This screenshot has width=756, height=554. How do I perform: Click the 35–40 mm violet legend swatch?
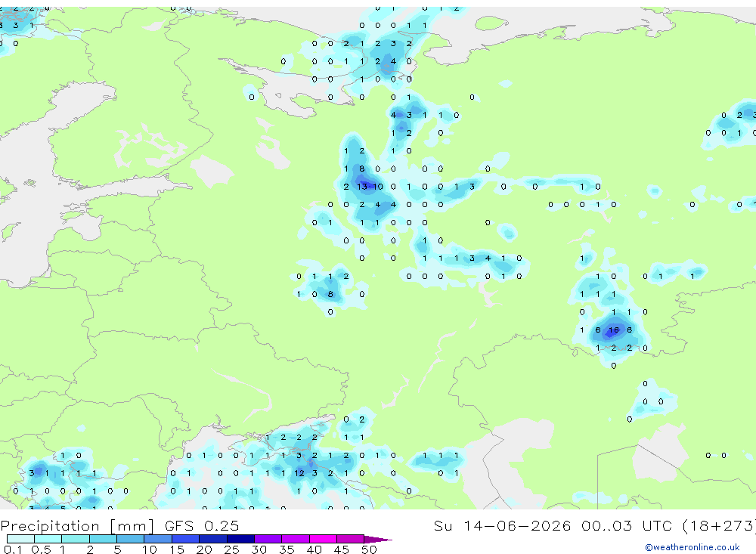tap(295, 539)
